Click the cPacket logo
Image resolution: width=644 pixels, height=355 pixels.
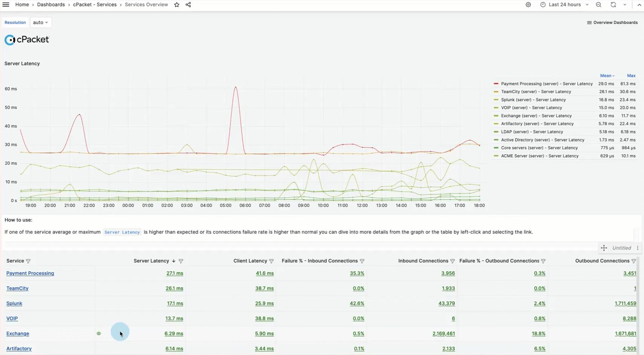27,40
